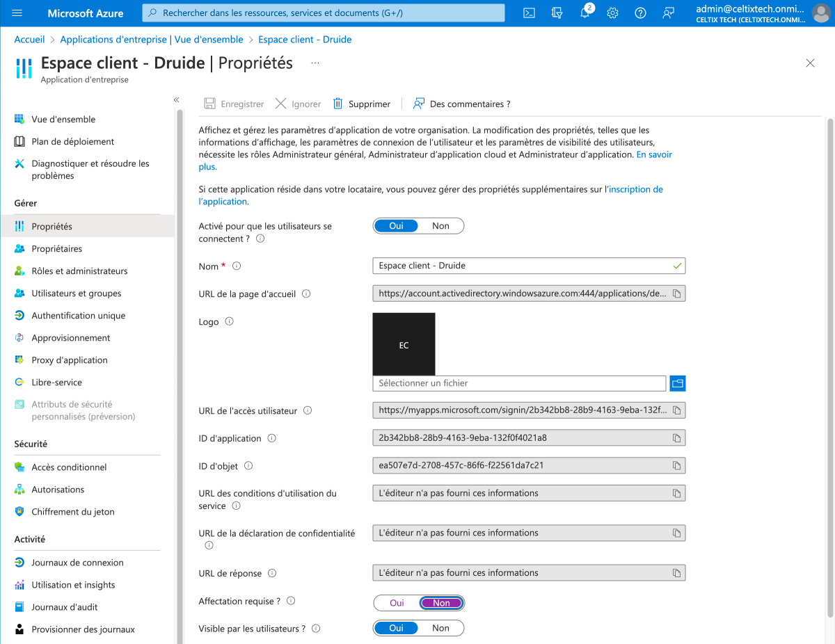Click the folder icon to browse logo file
Viewport: 835px width, 644px height.
tap(677, 383)
